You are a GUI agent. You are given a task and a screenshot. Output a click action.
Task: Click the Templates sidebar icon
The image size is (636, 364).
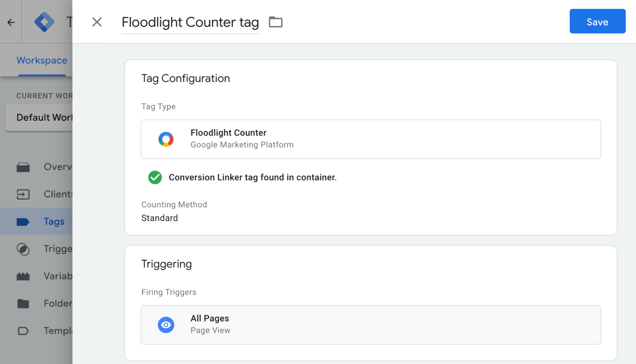[x=24, y=330]
